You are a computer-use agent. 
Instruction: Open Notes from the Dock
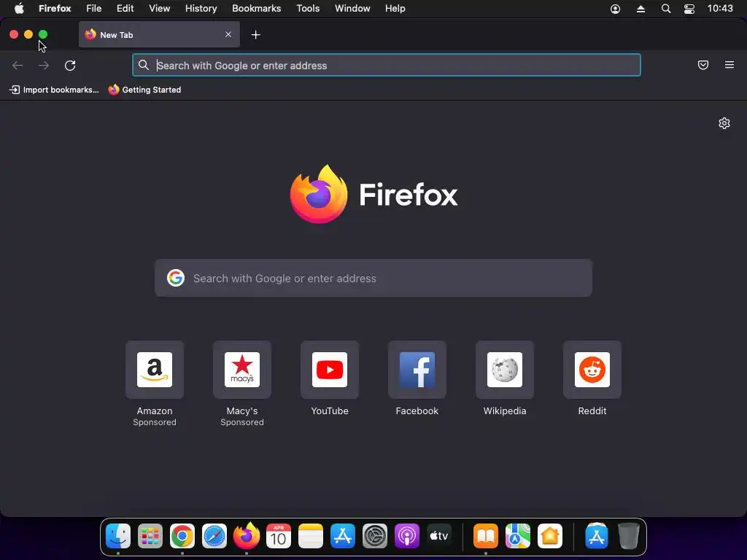(311, 536)
